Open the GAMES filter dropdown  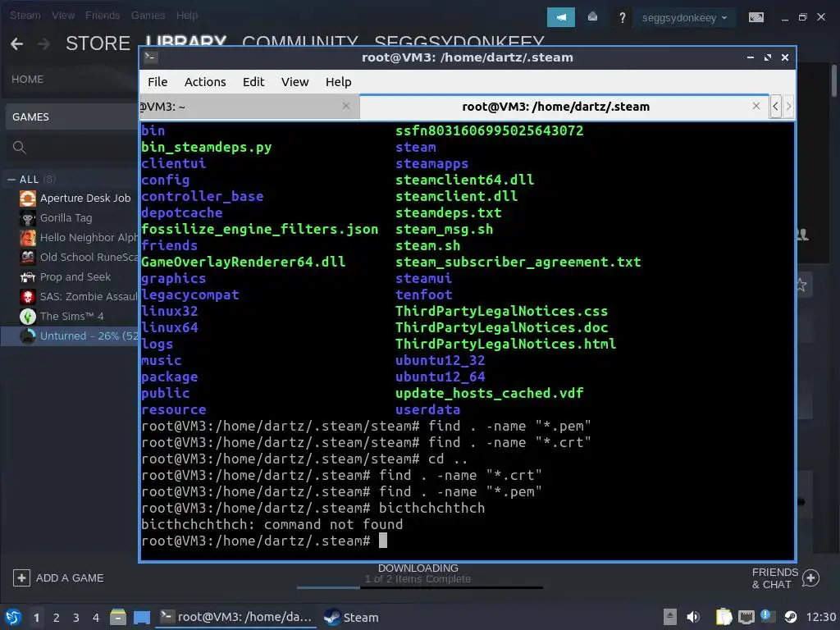[x=72, y=116]
